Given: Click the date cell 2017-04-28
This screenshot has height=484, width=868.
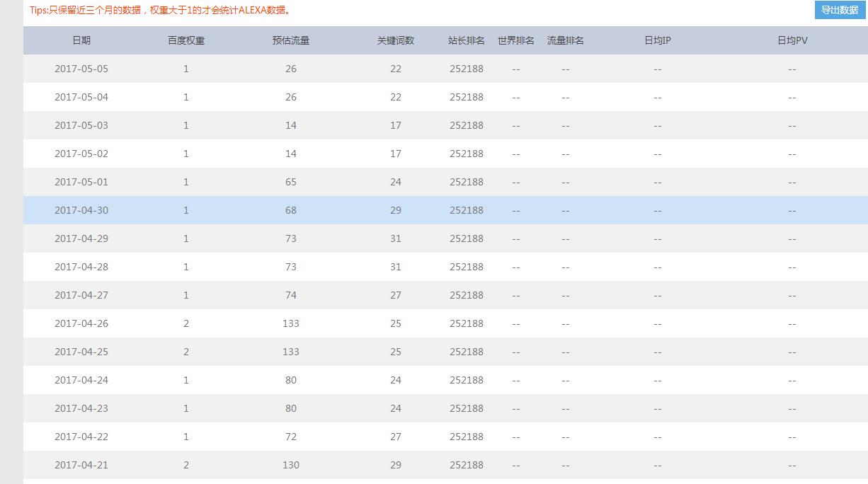Looking at the screenshot, I should (x=81, y=267).
